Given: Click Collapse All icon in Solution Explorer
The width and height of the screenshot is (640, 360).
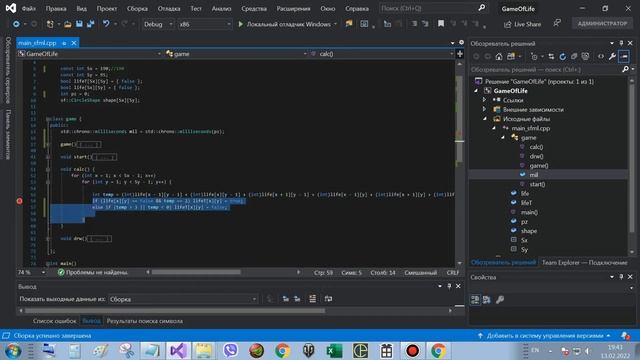Looking at the screenshot, I should [x=574, y=57].
